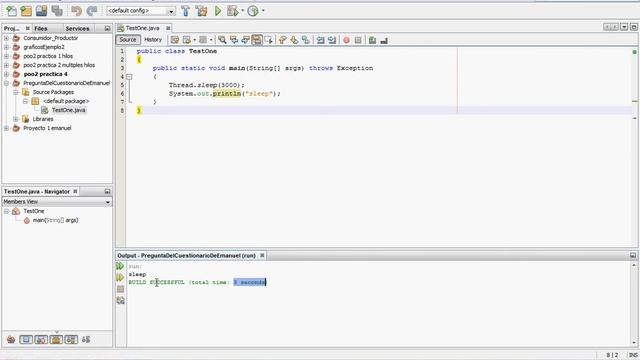Click the Output panel settings icon

[x=120, y=300]
